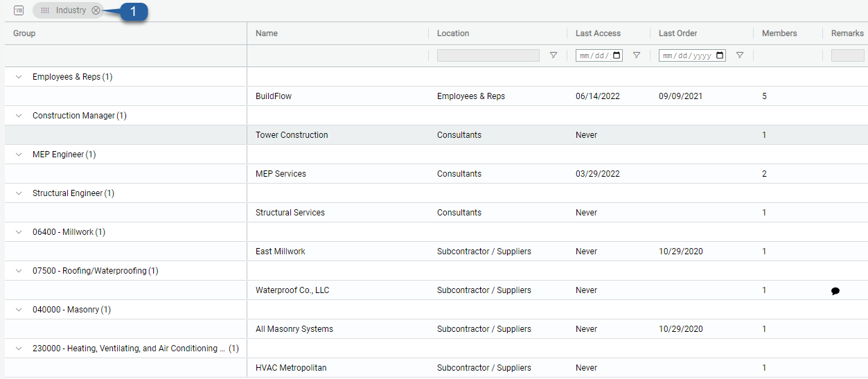Screen dimensions: 868x379
Task: Select the BuildFlow row name
Action: pos(274,96)
